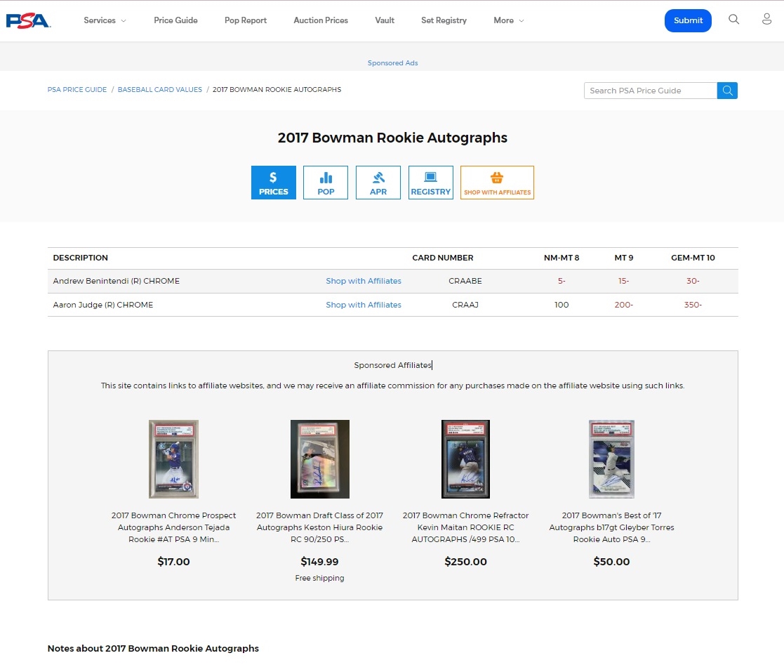The image size is (784, 672).
Task: Click Shop with Affiliates for Andrew Benintendi
Action: (x=364, y=281)
